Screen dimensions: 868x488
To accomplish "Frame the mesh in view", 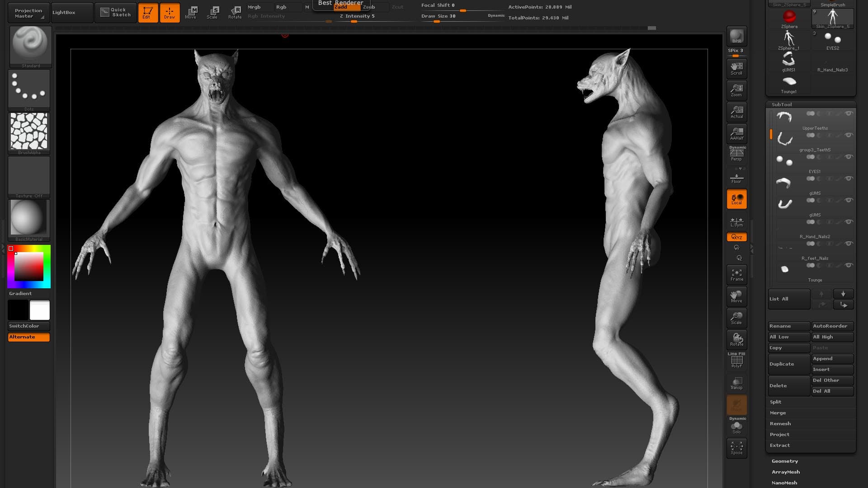I will pos(736,275).
